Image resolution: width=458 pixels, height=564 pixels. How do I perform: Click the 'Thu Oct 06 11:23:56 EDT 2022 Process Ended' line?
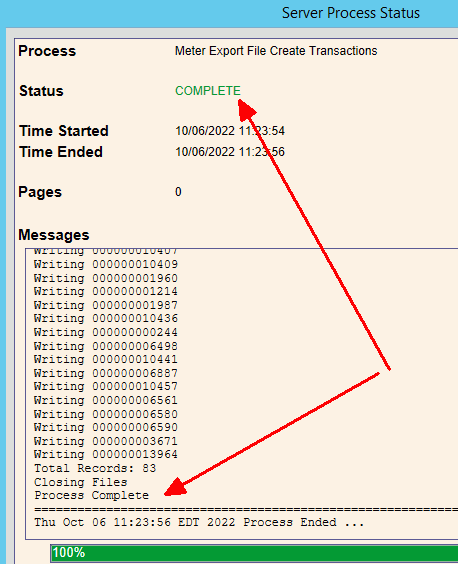pos(199,522)
